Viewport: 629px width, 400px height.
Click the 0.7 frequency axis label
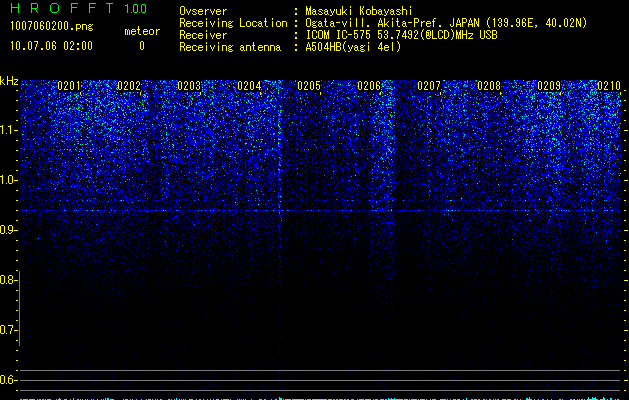click(8, 330)
